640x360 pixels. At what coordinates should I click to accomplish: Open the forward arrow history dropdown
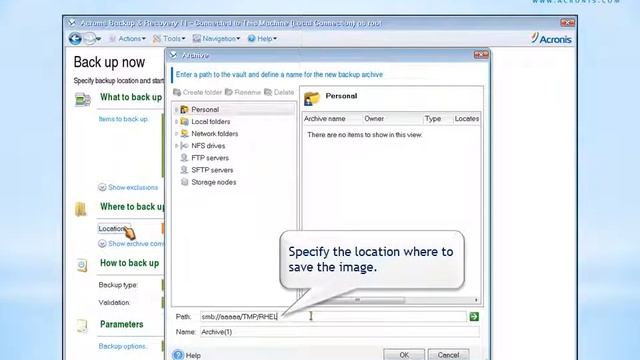tap(99, 40)
